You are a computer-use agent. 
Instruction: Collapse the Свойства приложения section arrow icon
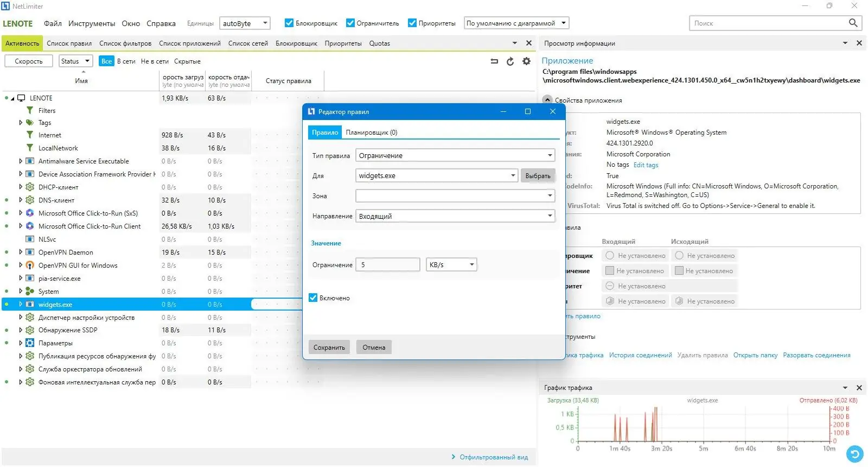pyautogui.click(x=547, y=100)
